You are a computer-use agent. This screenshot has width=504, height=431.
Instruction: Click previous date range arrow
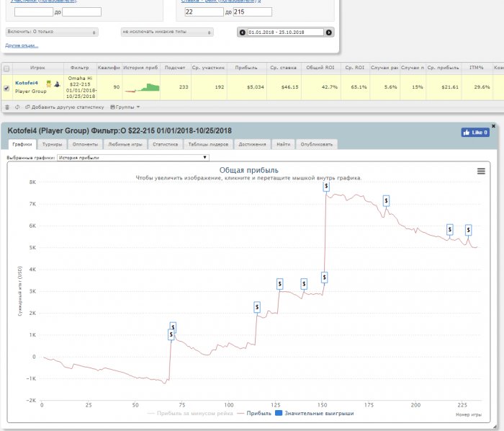coord(241,32)
